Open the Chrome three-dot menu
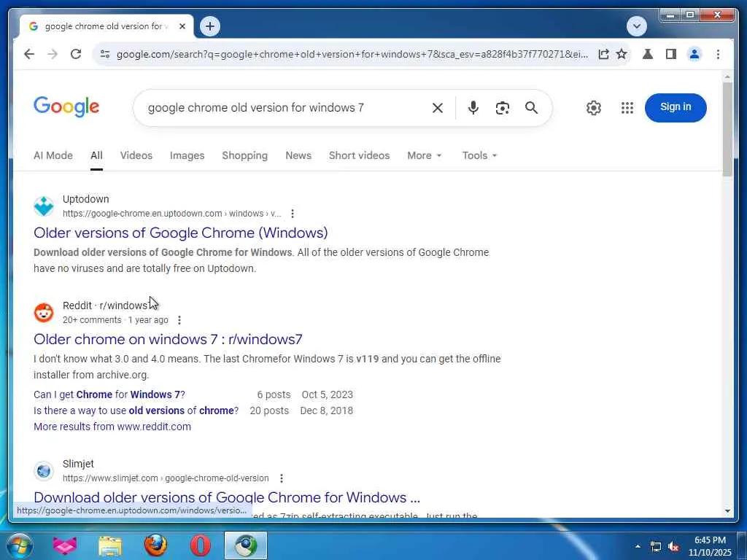The width and height of the screenshot is (747, 560). pos(718,54)
